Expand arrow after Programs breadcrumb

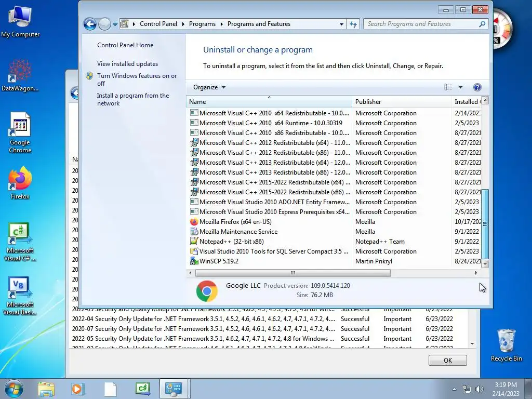tap(221, 24)
